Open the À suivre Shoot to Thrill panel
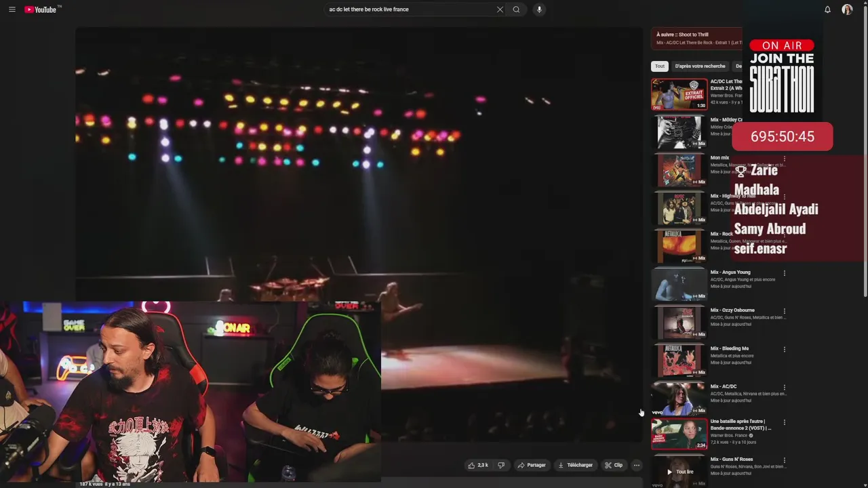Viewport: 868px width, 488px height. (697, 39)
